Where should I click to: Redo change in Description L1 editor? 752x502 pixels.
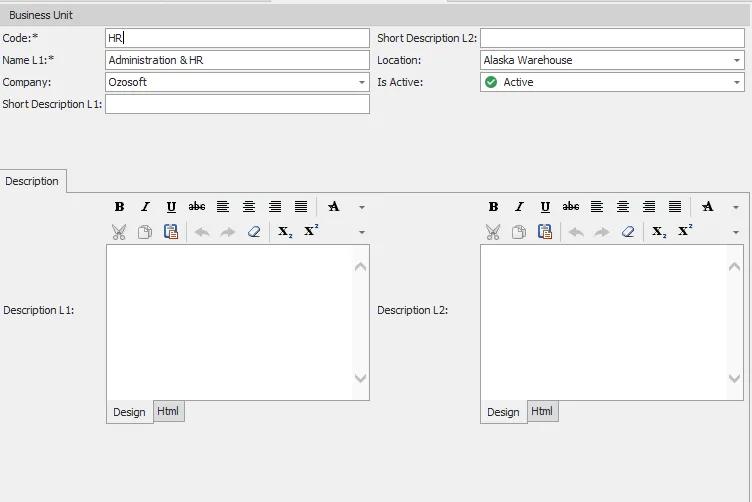(x=228, y=233)
